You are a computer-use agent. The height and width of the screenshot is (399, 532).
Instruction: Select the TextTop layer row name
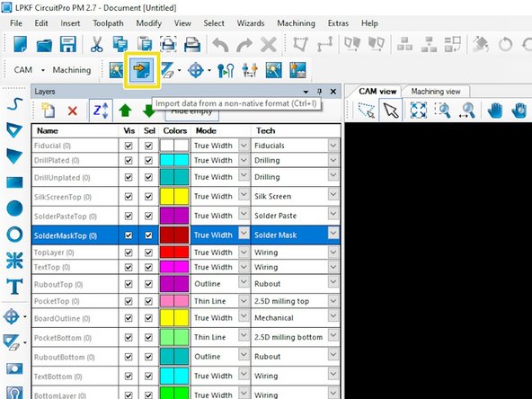pyautogui.click(x=51, y=268)
